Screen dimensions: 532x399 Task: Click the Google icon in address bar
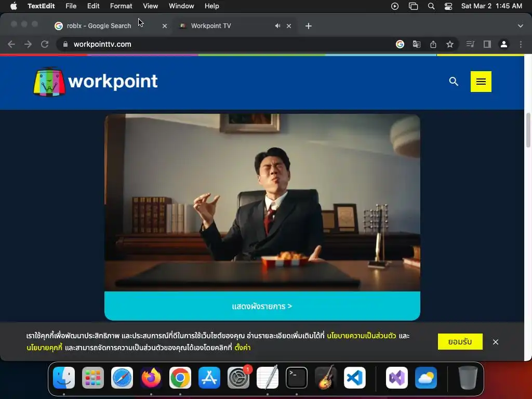[x=400, y=44]
